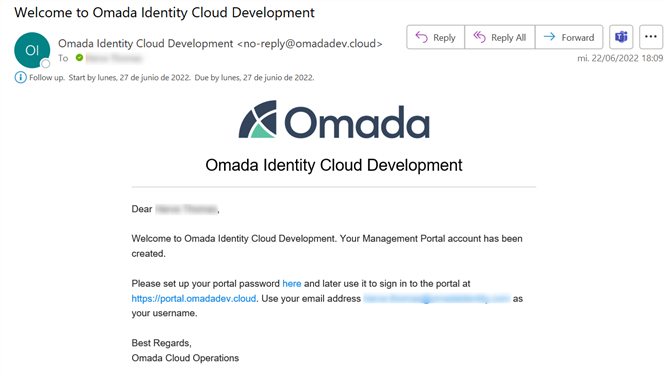Click the teal OI sender avatar

tap(32, 50)
